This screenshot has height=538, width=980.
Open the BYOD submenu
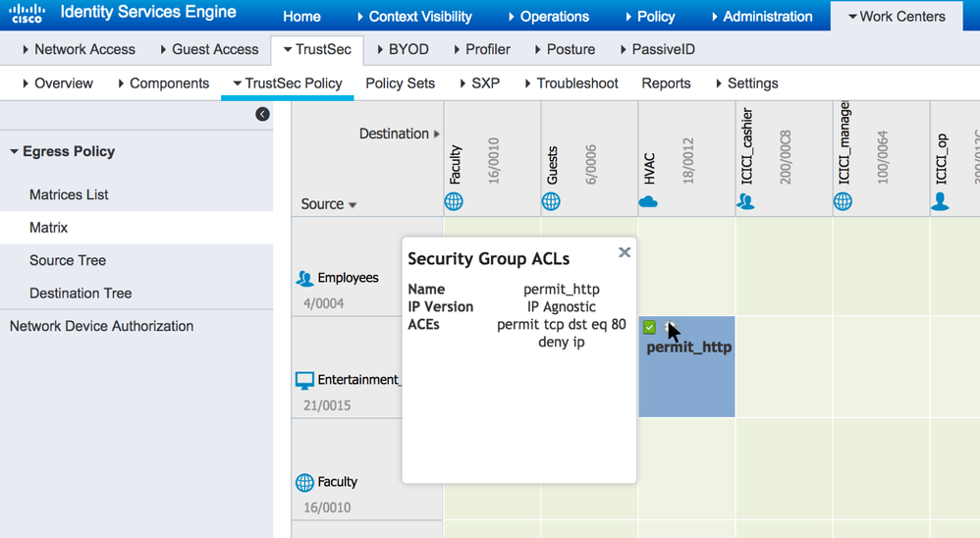(x=404, y=49)
